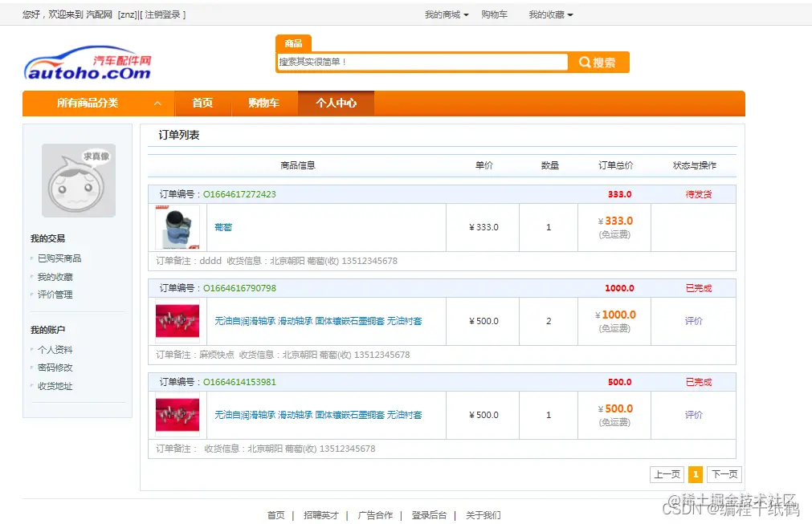Screen dimensions: 812x524
Task: Open order number O1664616790798
Action: coord(239,288)
